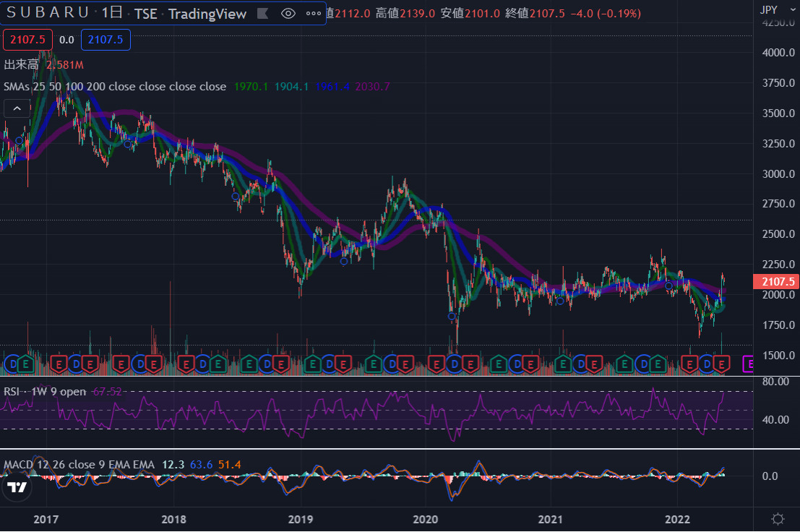Viewport: 800px width, 532px height.
Task: Click the red 2107.5 current price axis label
Action: (776, 282)
